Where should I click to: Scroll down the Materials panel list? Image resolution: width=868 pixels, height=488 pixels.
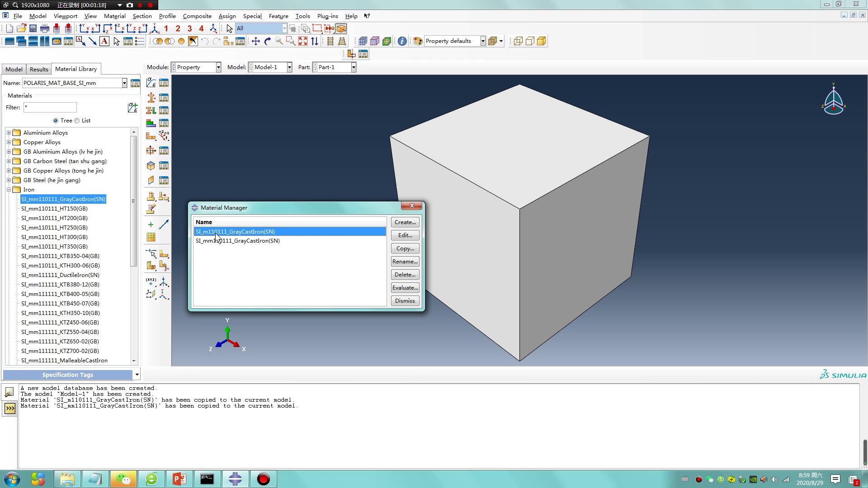[x=133, y=361]
